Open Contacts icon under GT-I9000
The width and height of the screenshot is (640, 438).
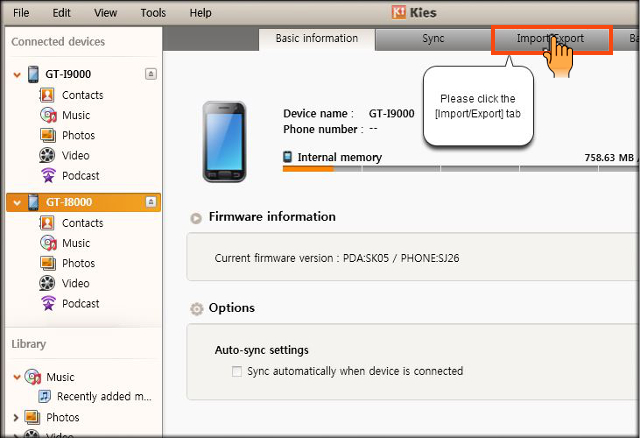[47, 95]
